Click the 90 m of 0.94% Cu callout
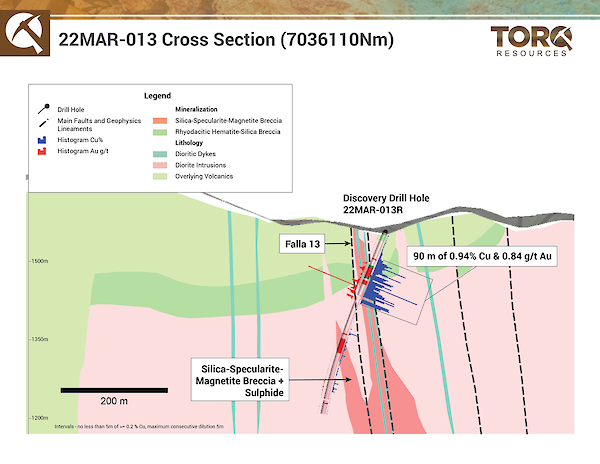 click(x=483, y=257)
